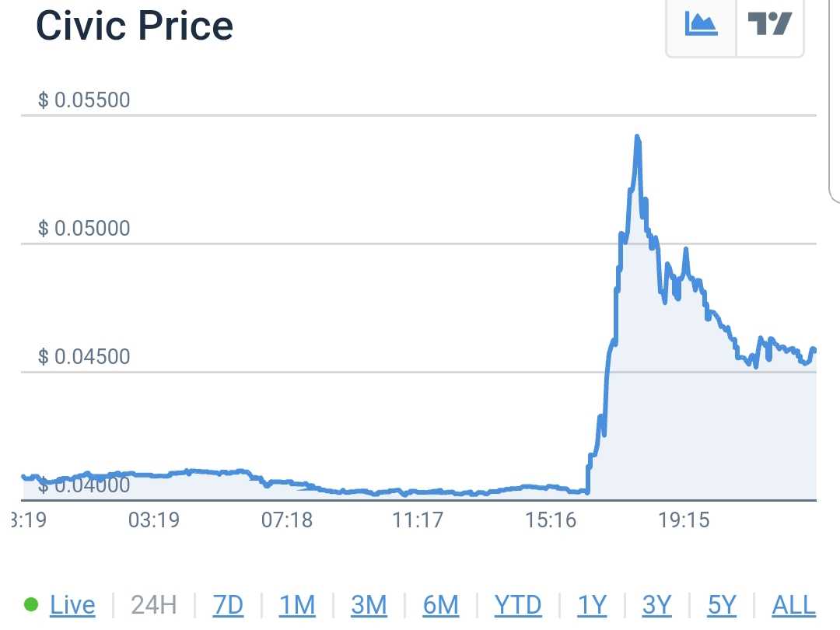Select the 24H time range
The width and height of the screenshot is (840, 630).
click(153, 604)
